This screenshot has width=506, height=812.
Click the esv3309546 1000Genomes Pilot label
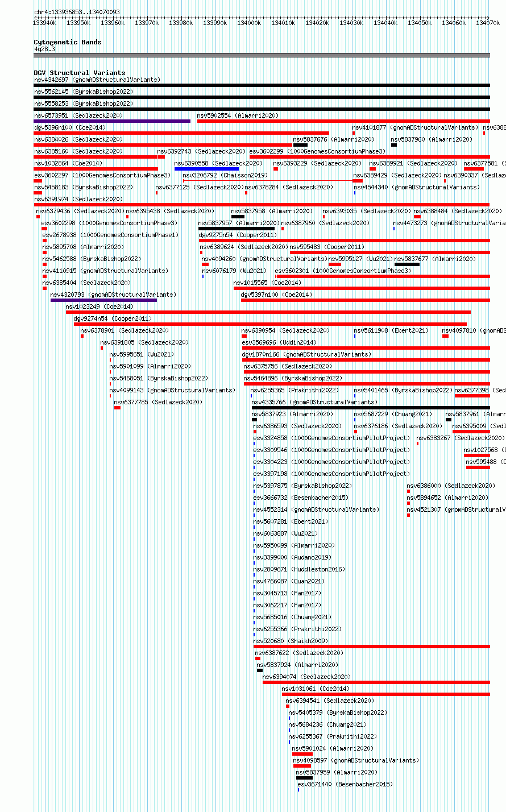[x=331, y=450]
